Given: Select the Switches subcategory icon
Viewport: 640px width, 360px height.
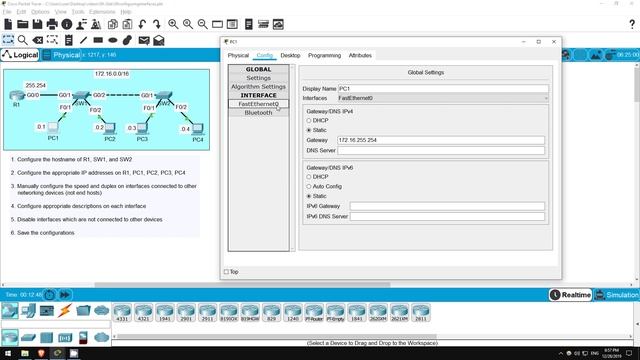Looking at the screenshot, I should [x=28, y=338].
